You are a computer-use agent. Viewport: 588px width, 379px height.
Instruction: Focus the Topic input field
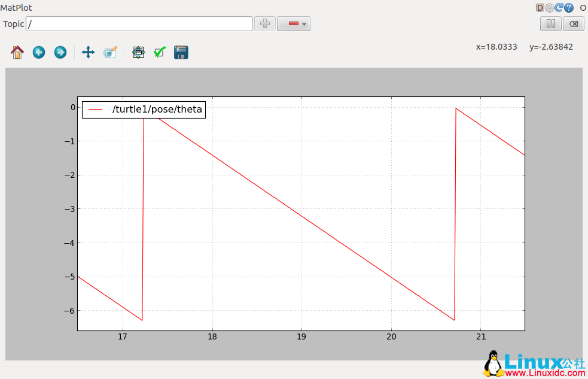[139, 23]
